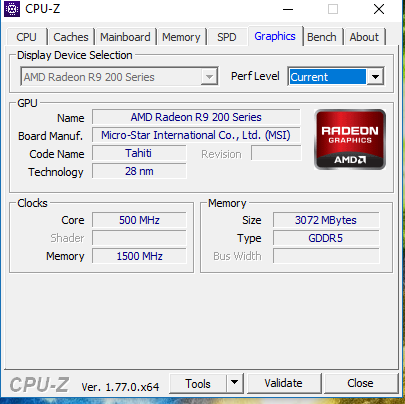Viewport: 405px width, 404px height.
Task: Open the About tab
Action: point(364,37)
